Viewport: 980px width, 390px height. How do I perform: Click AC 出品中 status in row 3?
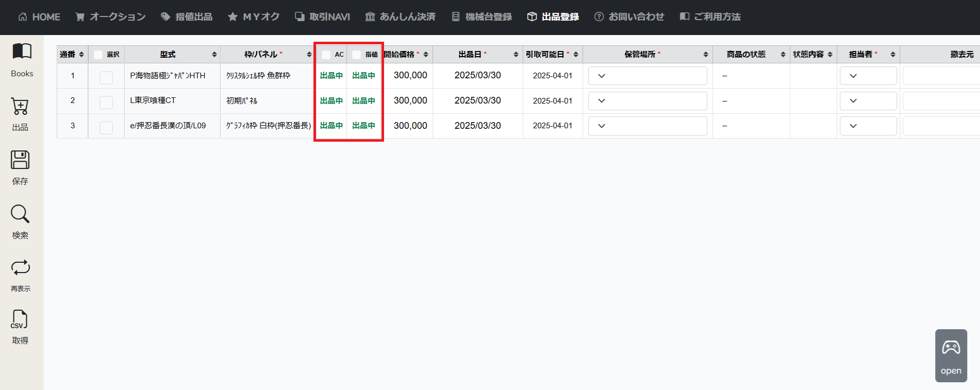[331, 126]
